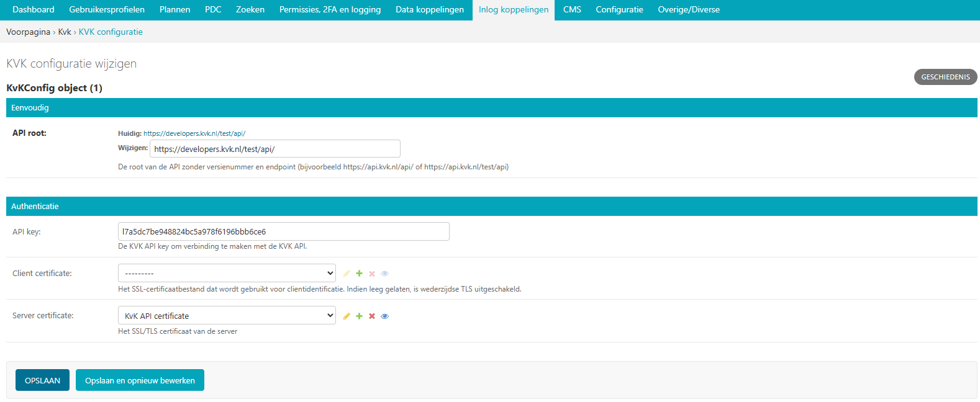
Task: Add new Server certificate plus icon
Action: point(359,316)
